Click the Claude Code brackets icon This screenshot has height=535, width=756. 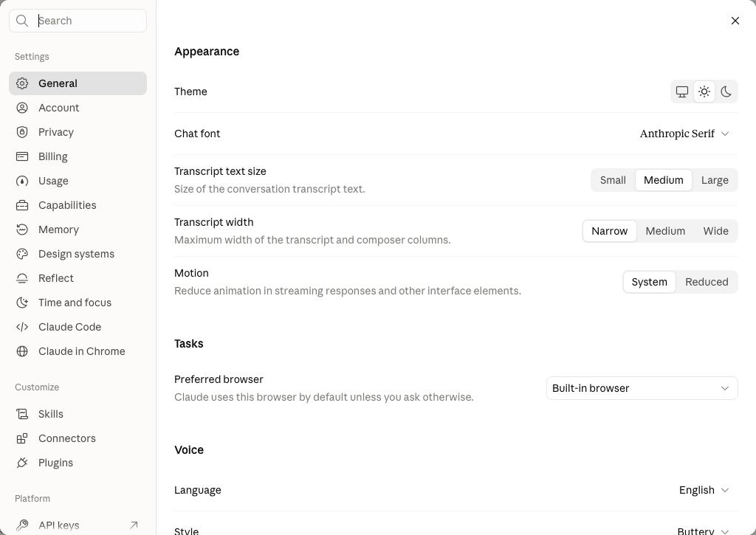(x=22, y=327)
